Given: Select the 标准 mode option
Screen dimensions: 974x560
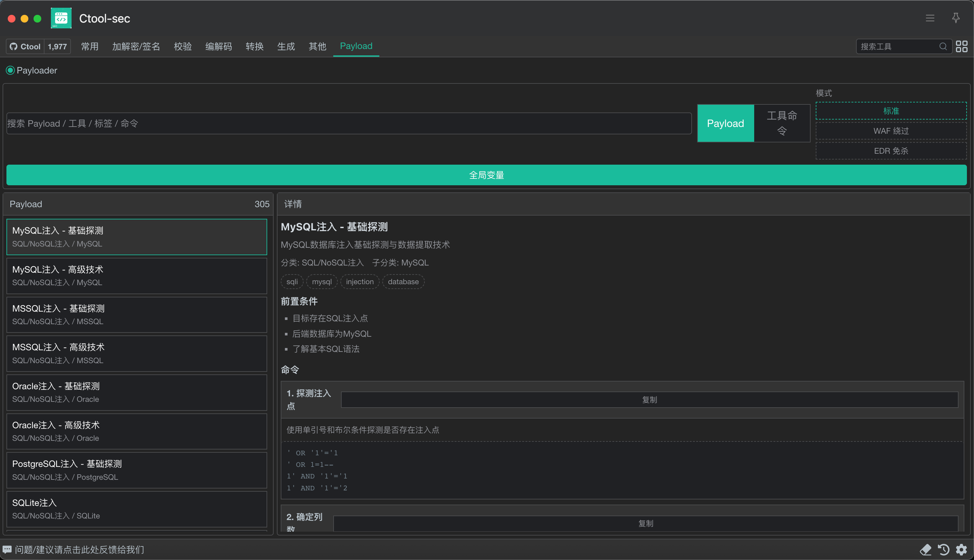Looking at the screenshot, I should [891, 111].
